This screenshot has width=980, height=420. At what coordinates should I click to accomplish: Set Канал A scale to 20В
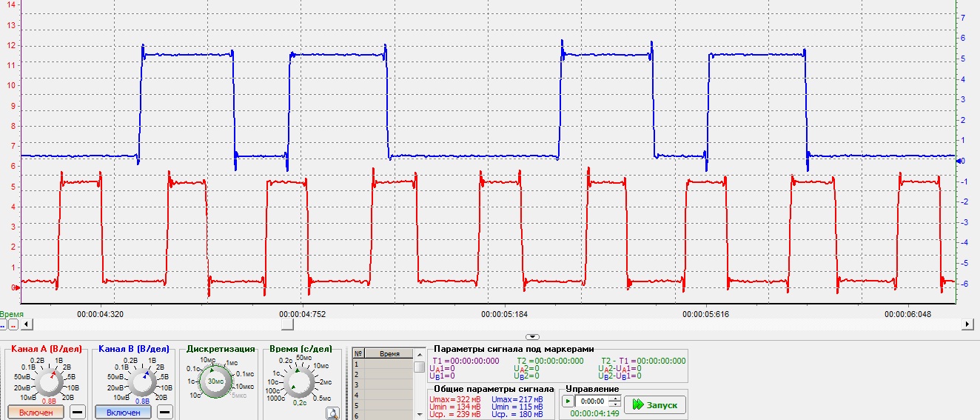(x=69, y=396)
